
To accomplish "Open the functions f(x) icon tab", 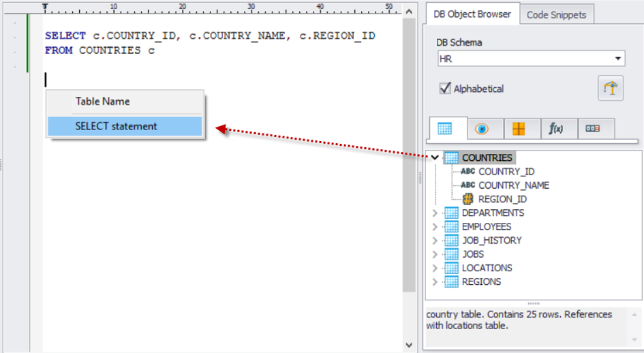I will 556,129.
